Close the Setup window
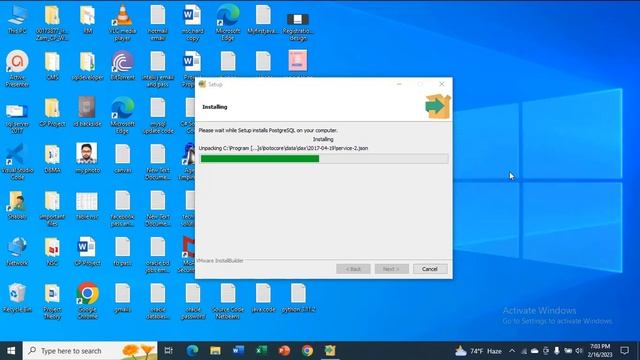Screen dimensions: 640x360 coord(442,84)
